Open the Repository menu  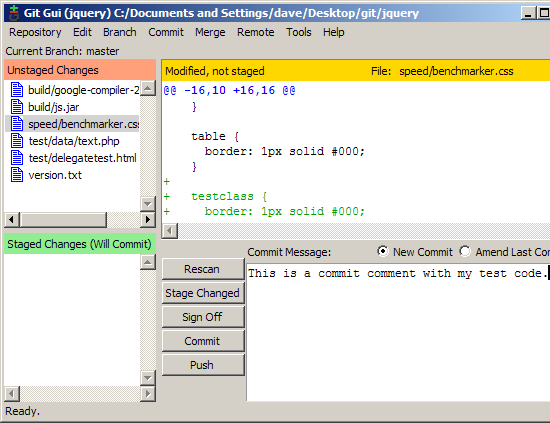pos(35,32)
